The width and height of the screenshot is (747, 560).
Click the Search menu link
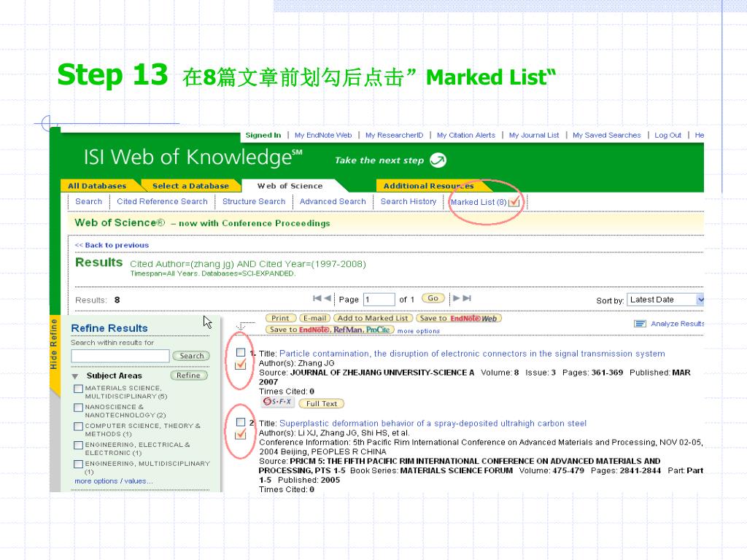(88, 201)
